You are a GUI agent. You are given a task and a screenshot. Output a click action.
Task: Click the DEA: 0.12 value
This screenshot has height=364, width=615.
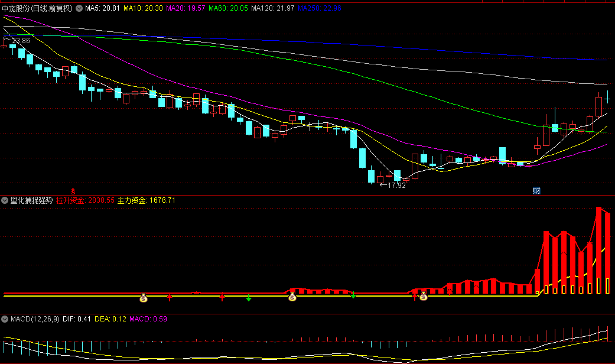click(110, 319)
